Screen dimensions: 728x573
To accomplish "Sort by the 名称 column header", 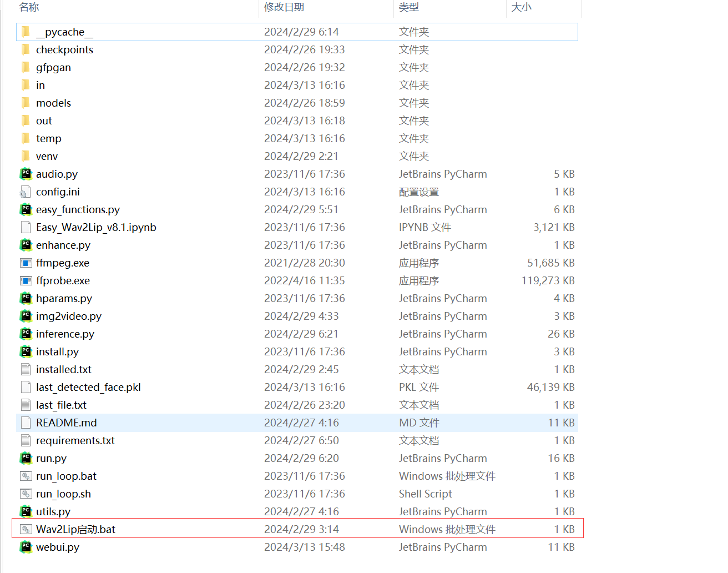I will (29, 7).
